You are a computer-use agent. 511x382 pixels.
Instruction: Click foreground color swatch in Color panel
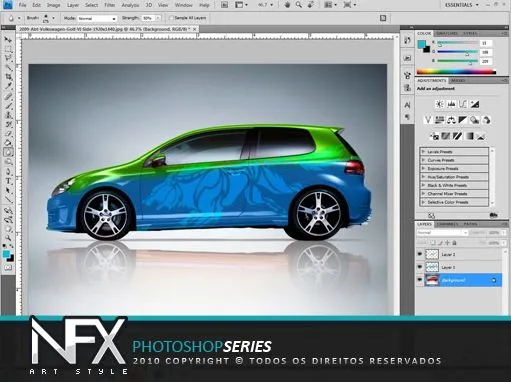point(422,44)
